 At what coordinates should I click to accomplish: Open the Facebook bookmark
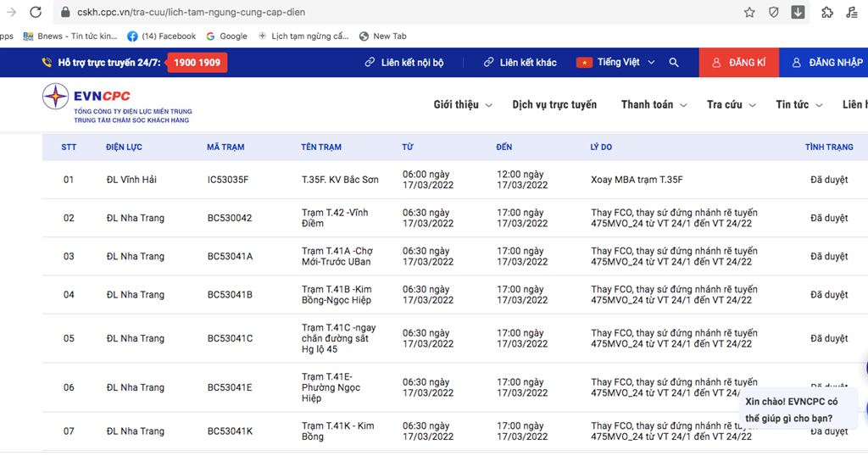(161, 36)
